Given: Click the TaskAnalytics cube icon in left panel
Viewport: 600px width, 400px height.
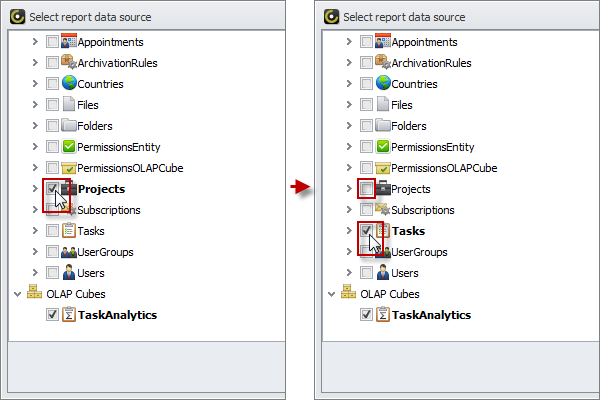Looking at the screenshot, I should click(x=69, y=315).
